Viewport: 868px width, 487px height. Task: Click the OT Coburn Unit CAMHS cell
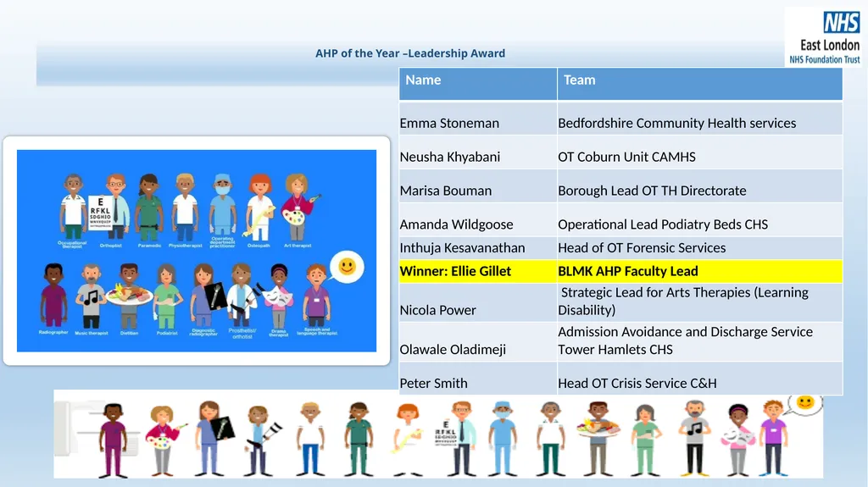pos(699,152)
